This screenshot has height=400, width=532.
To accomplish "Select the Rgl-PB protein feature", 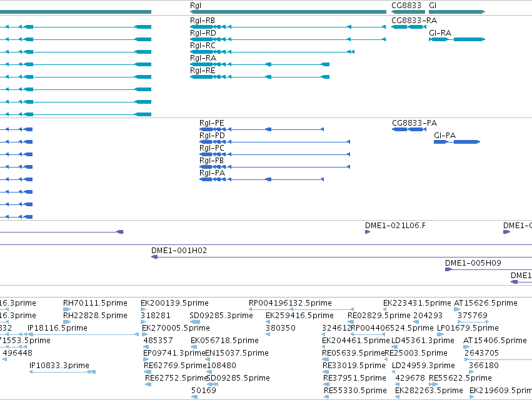I will [275, 167].
